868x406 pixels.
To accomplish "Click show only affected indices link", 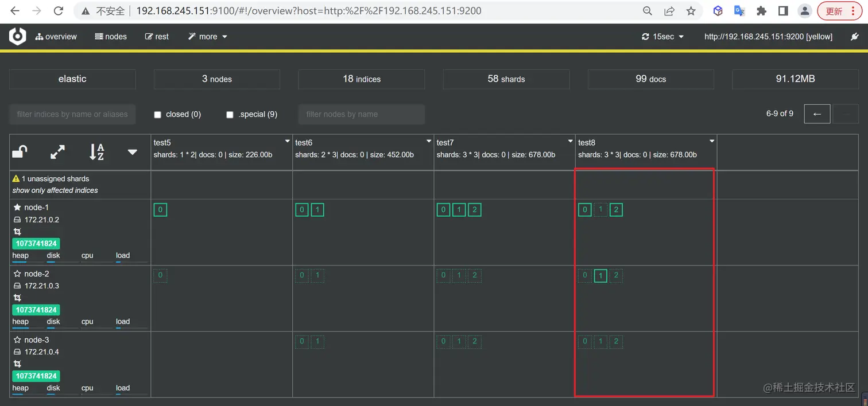I will pos(55,190).
